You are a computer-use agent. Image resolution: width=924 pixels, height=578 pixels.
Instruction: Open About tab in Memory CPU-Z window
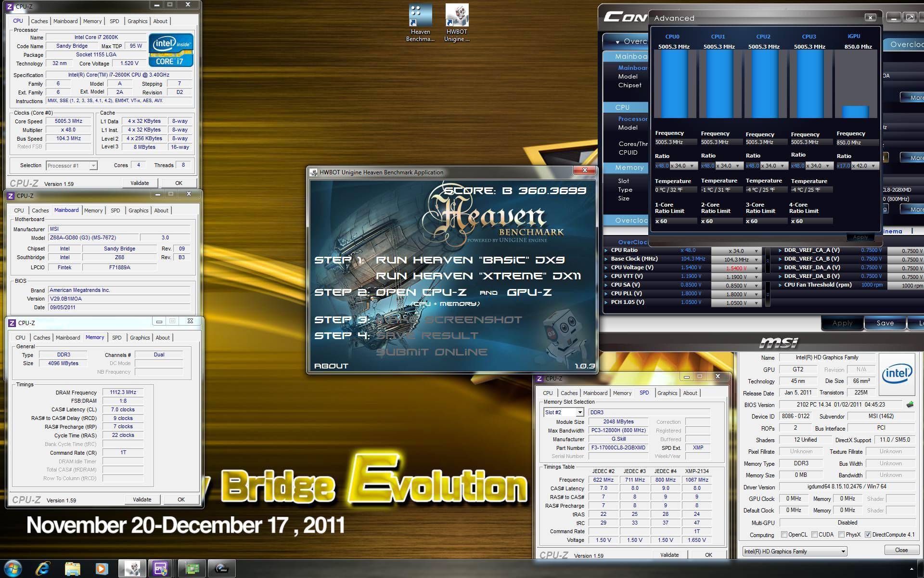coord(163,338)
